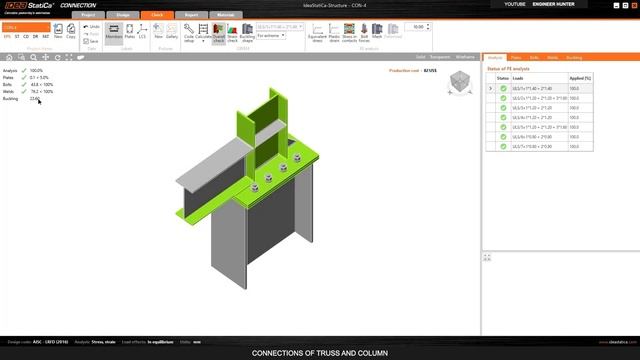Click the CD item type button
The image size is (640, 360).
(x=26, y=37)
